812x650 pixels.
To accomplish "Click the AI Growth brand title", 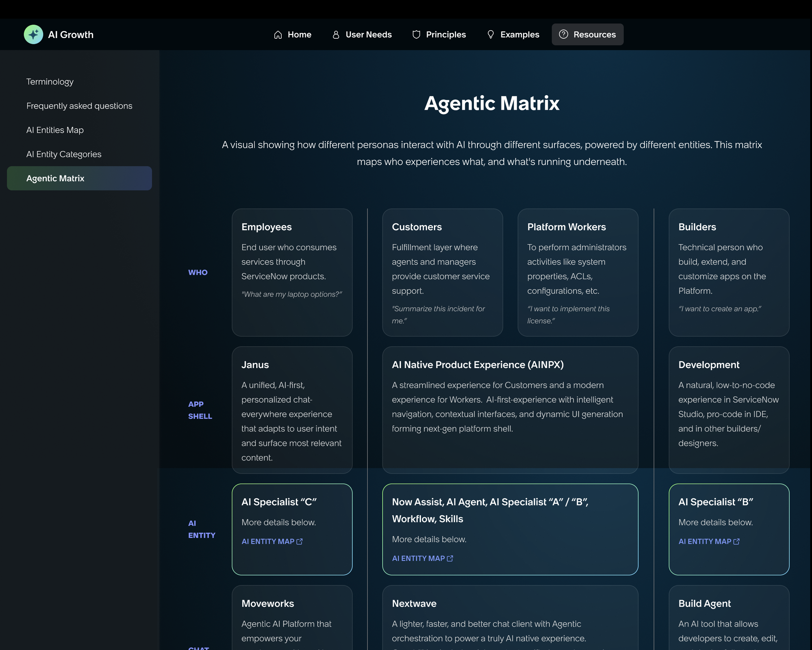I will (x=70, y=35).
